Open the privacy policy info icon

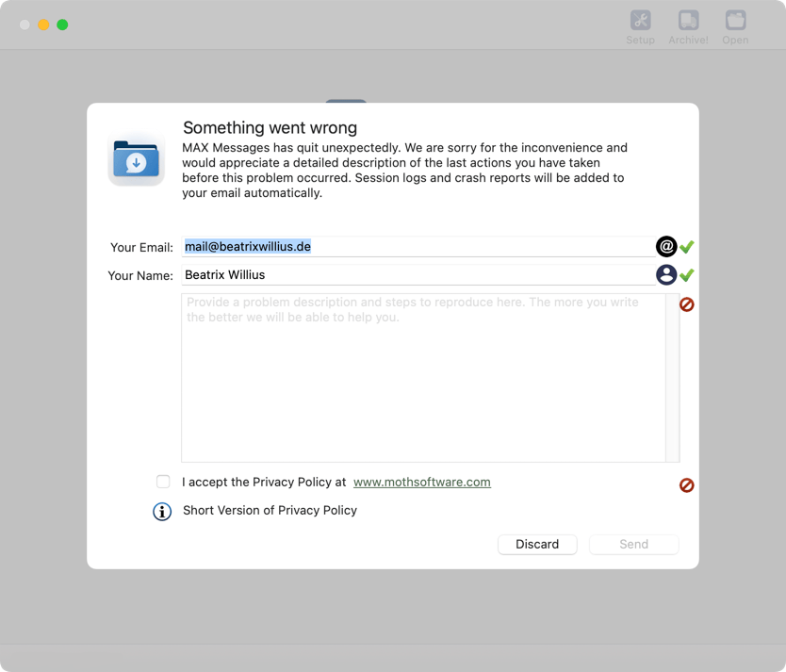pyautogui.click(x=162, y=512)
